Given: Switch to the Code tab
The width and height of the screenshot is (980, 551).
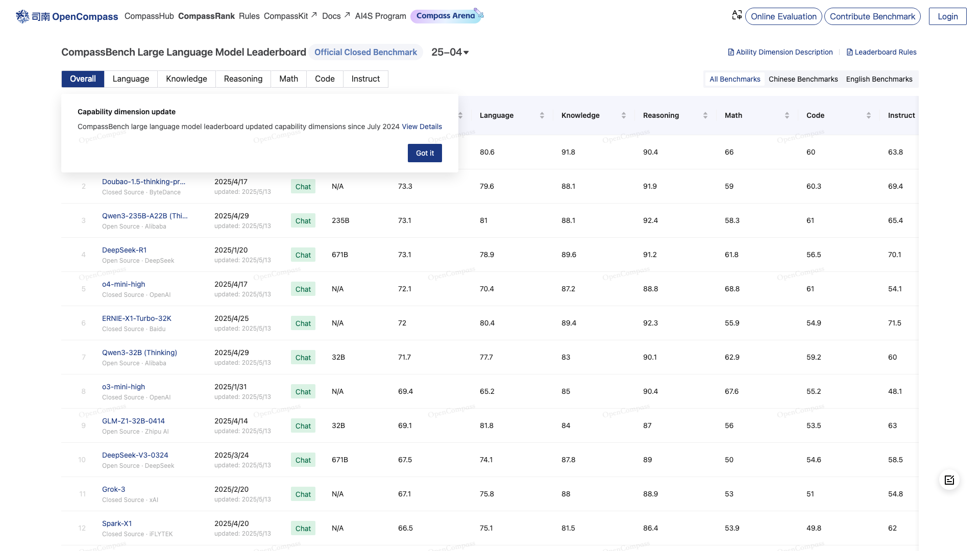Looking at the screenshot, I should point(325,79).
